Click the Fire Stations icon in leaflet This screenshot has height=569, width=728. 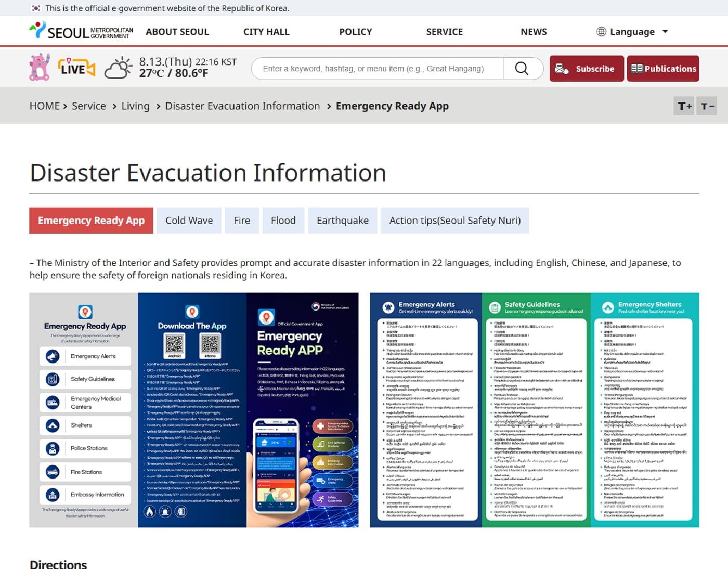tap(53, 472)
